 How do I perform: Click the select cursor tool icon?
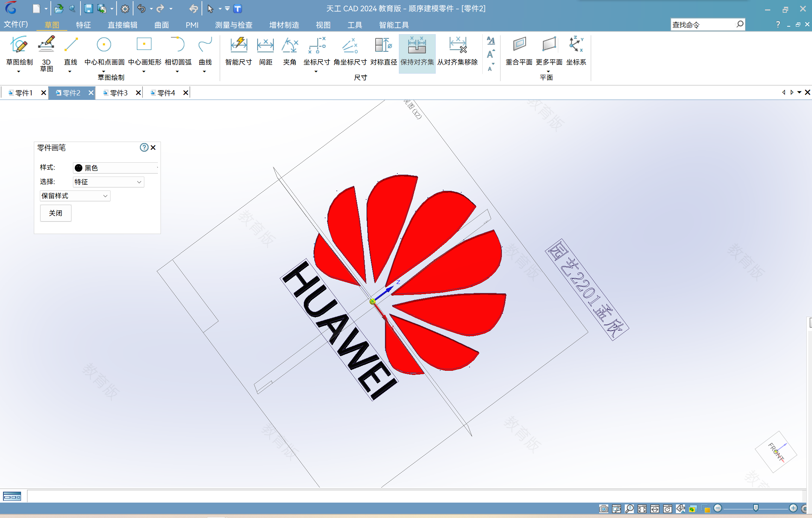[x=210, y=9]
